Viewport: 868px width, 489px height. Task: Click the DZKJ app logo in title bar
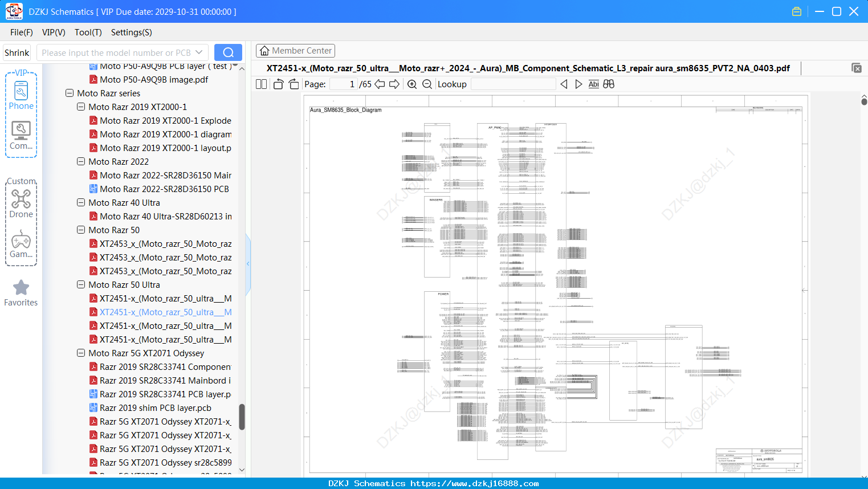[x=14, y=11]
